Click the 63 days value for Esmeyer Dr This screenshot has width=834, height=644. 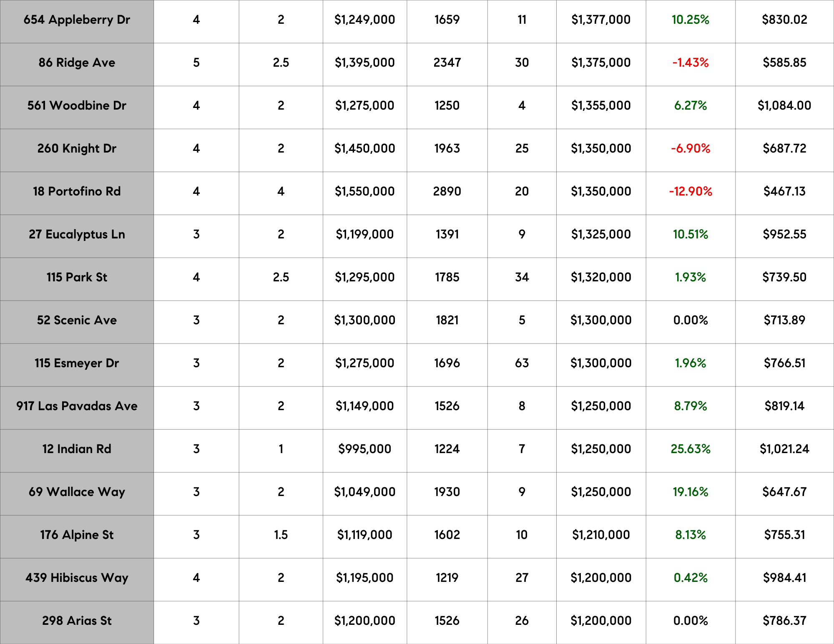(x=522, y=363)
